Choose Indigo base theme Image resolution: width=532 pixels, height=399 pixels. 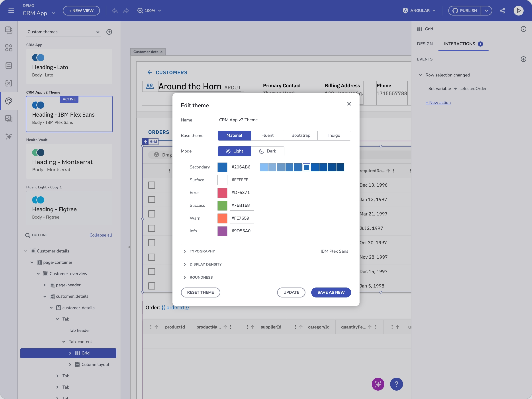[334, 135]
